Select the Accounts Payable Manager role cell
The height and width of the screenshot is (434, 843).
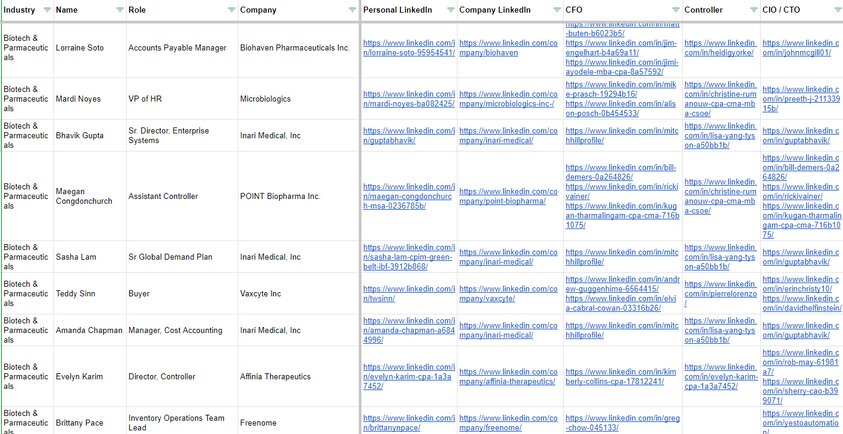182,50
